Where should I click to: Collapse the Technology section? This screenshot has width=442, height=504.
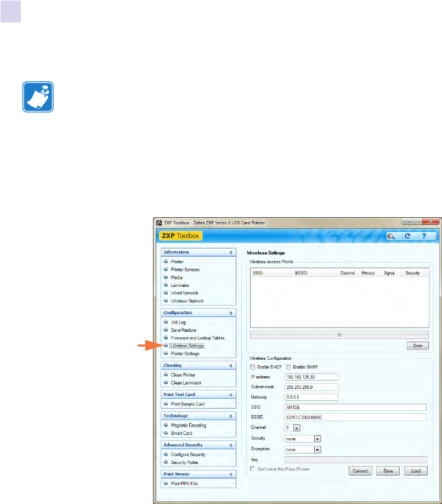pos(231,416)
